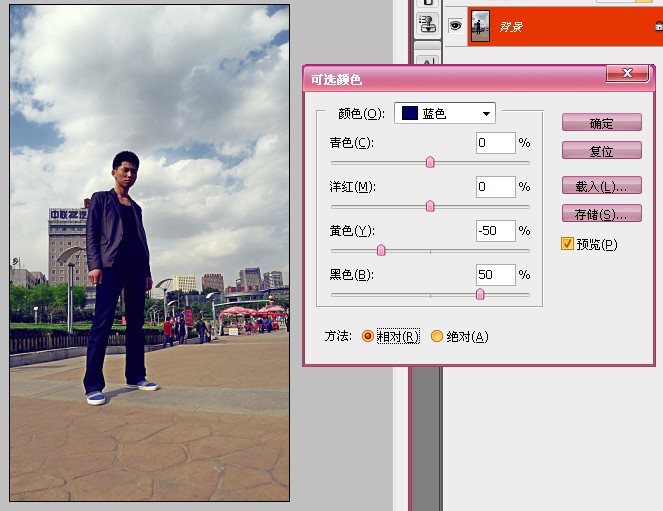Click the 载入(L)... button
The image size is (663, 511).
click(x=602, y=186)
